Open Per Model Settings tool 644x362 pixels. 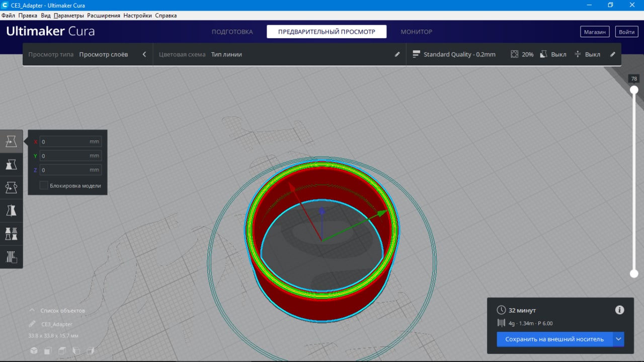tap(11, 234)
